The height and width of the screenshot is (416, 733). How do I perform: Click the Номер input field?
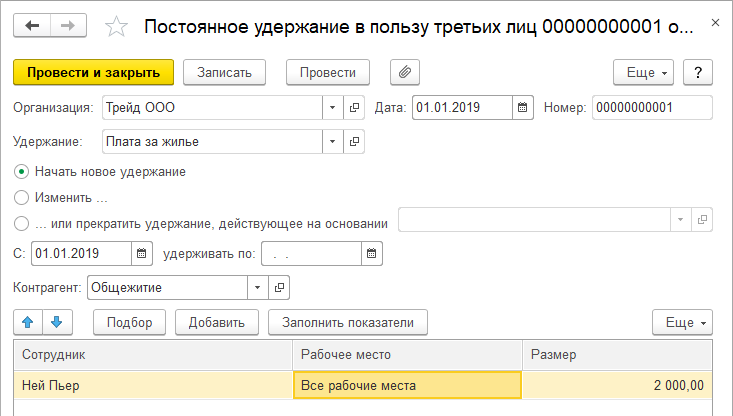pos(651,107)
